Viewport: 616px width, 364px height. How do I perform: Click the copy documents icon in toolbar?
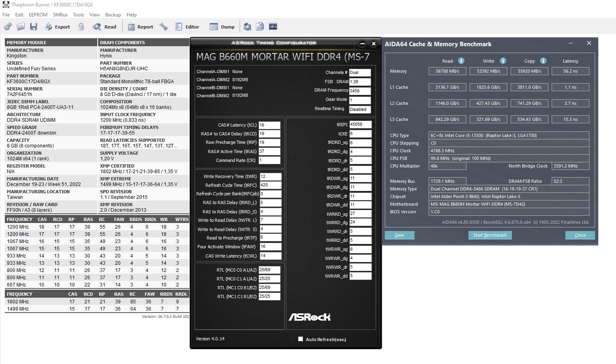click(260, 27)
